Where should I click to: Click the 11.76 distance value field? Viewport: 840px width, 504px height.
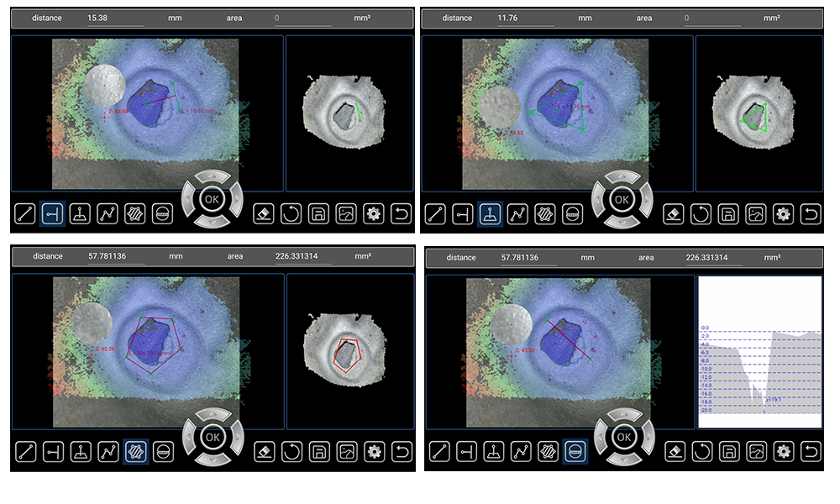[x=525, y=18]
